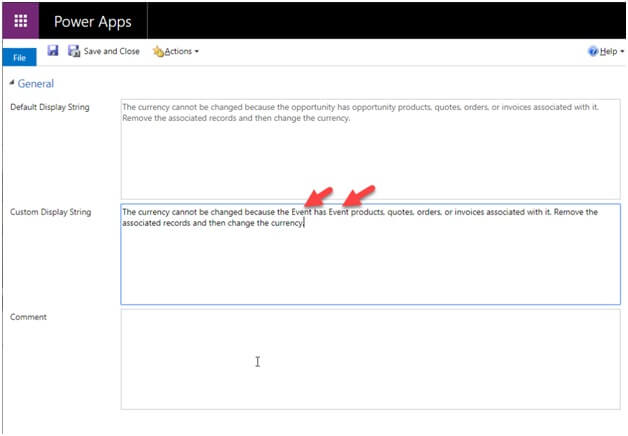Open the Help dropdown arrow

[619, 52]
